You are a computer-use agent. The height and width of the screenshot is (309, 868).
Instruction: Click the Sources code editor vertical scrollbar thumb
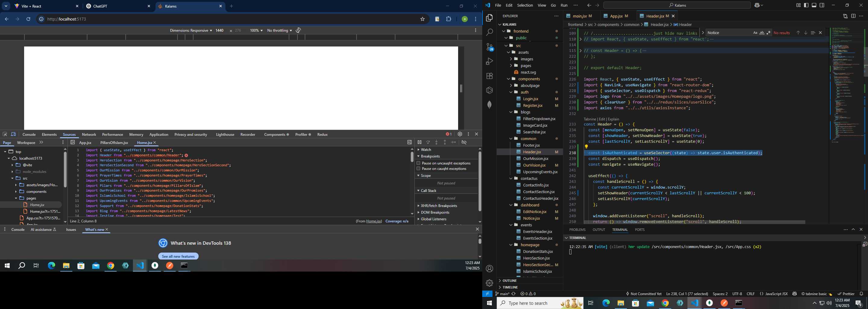point(412,157)
